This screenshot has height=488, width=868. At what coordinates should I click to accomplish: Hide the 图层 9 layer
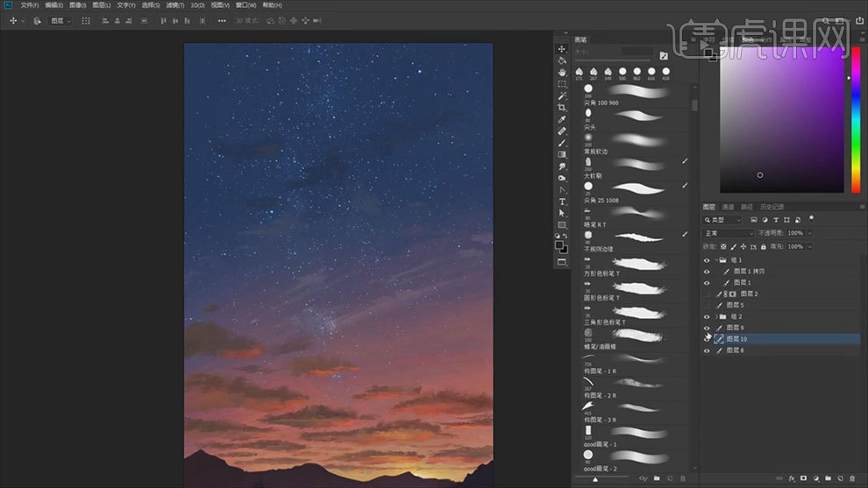[707, 328]
